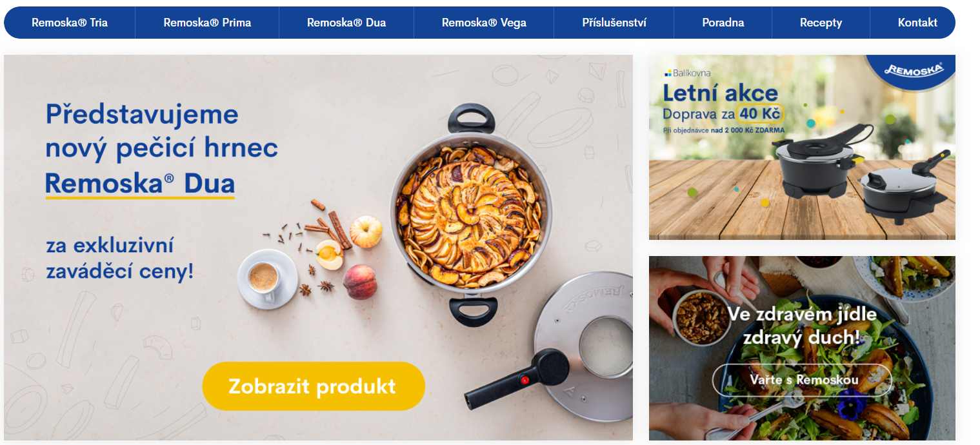Click the Vařte s Remoskou button
The width and height of the screenshot is (980, 445).
(802, 380)
